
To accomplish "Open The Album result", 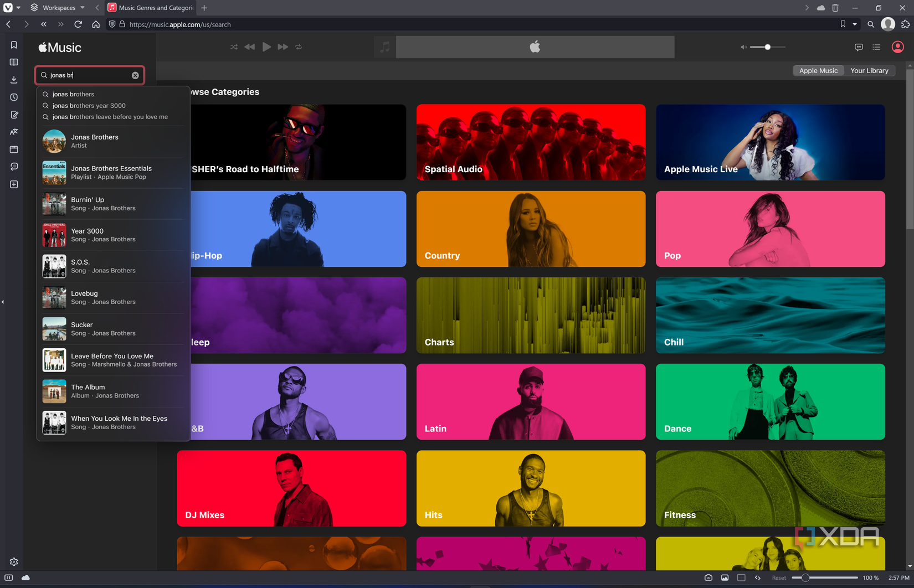I will (x=113, y=391).
